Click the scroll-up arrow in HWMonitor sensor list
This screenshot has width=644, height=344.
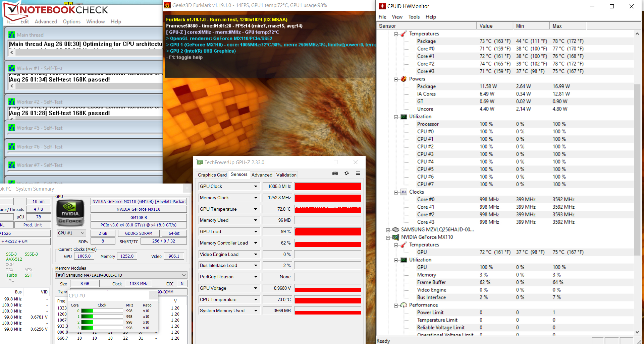tap(637, 34)
